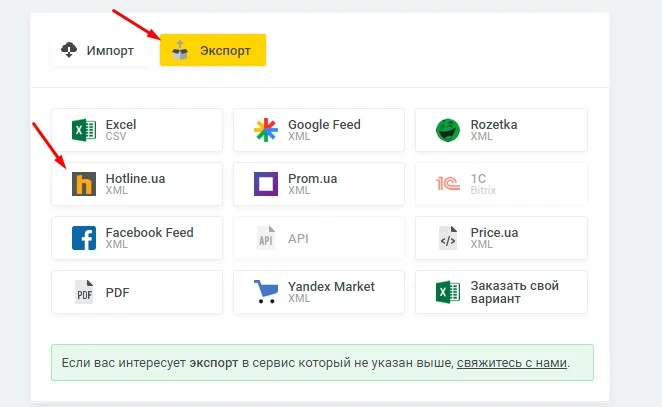Click the Facebook f logo icon
Viewport: 662px width, 407px height.
point(84,238)
